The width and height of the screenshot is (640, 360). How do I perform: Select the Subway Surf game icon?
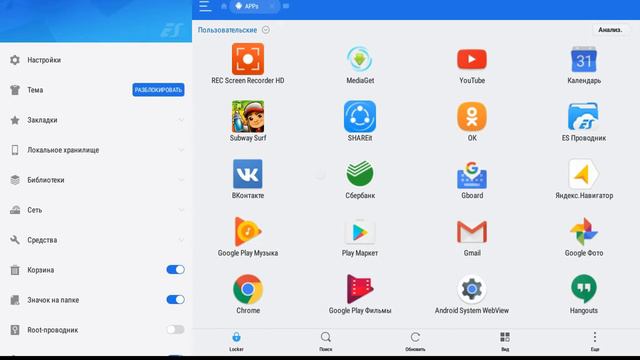click(248, 116)
